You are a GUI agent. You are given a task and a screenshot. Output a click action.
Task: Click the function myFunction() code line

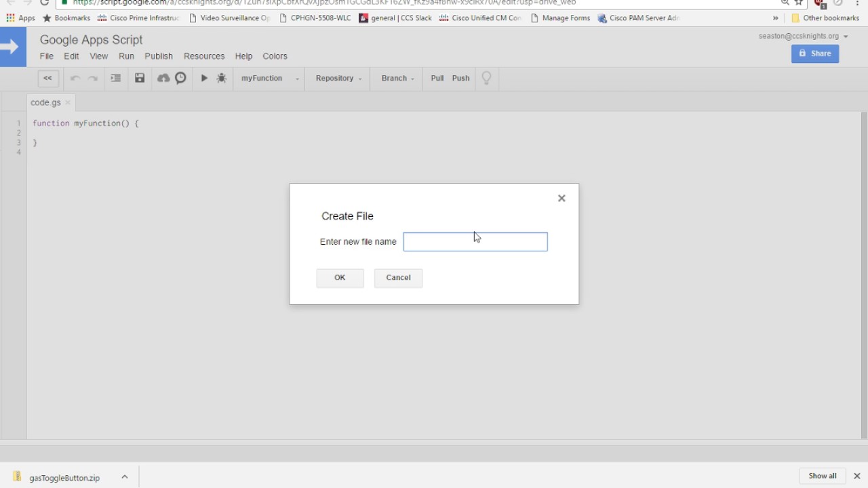pos(85,123)
